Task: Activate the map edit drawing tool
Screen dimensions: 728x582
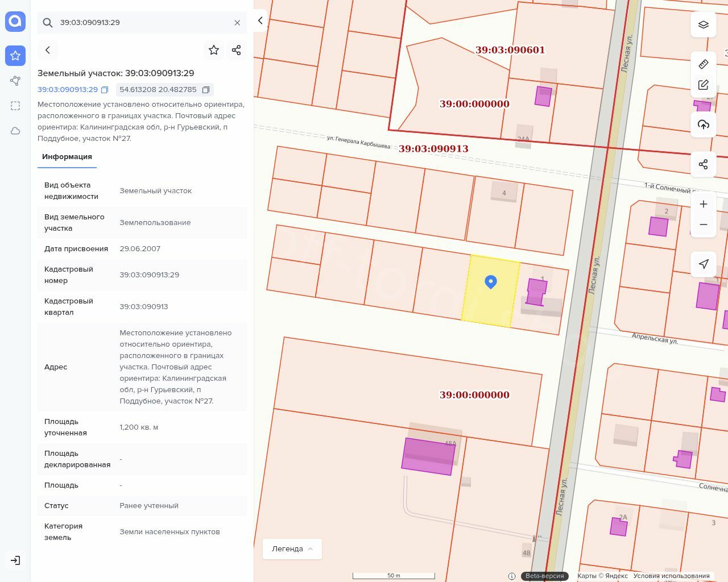Action: (704, 85)
